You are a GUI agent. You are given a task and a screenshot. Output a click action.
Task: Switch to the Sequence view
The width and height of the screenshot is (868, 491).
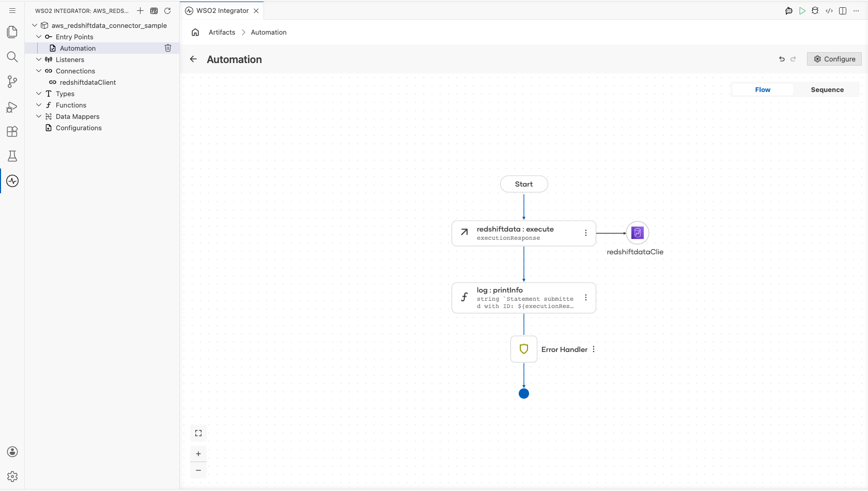coord(827,89)
